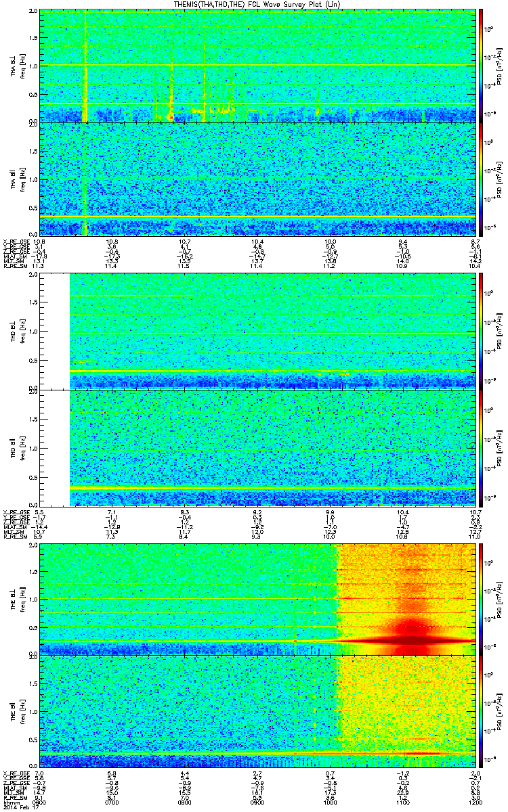Click the 0600 time tick label

coord(39,801)
